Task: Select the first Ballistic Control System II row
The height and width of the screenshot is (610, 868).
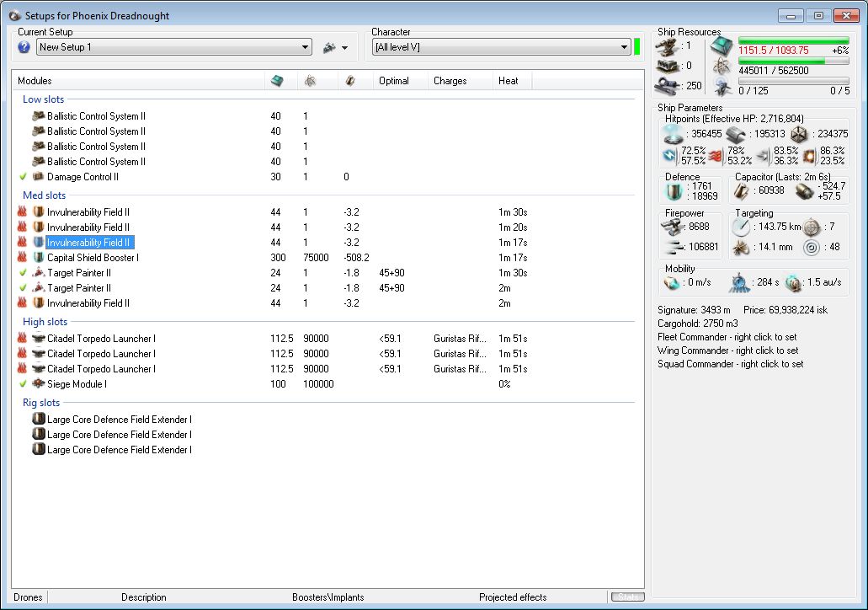Action: tap(96, 116)
